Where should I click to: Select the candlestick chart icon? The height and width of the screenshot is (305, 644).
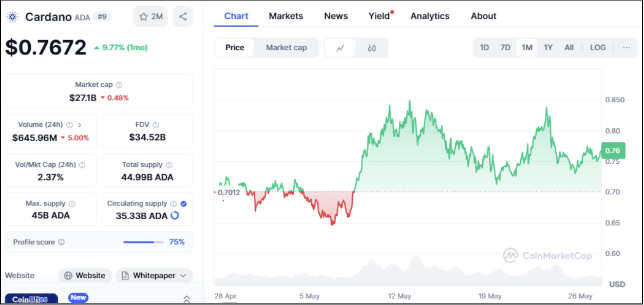372,48
